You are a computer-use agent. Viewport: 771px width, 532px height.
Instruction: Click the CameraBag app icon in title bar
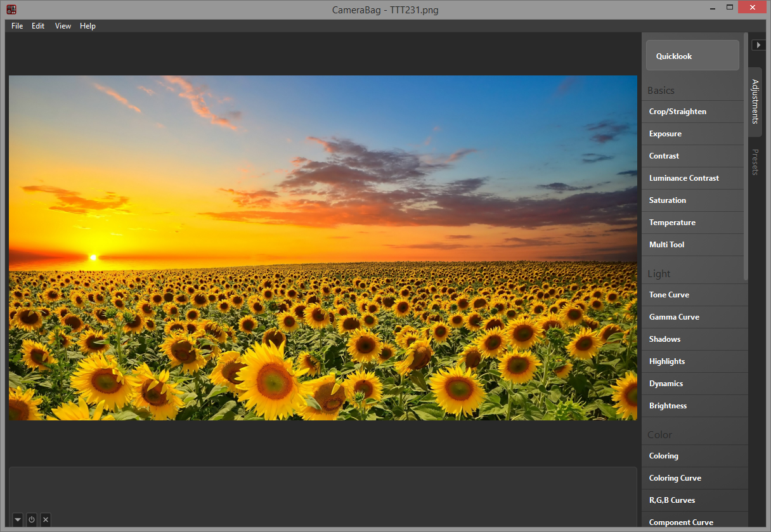pyautogui.click(x=11, y=9)
